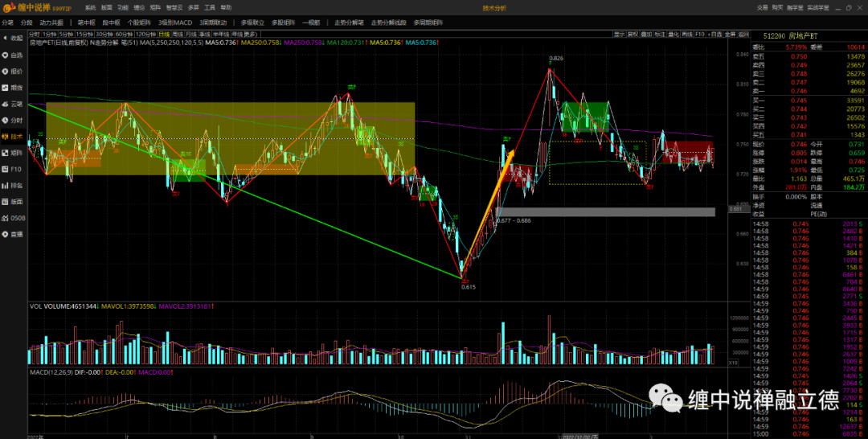868x439 pixels.
Task: Click the 0.826 peak price label
Action: 556,58
